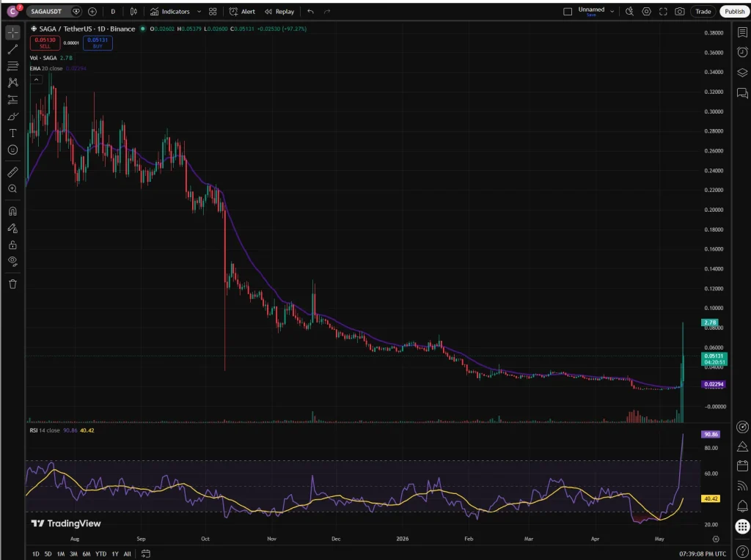751x560 pixels.
Task: Add a symbol to compare with plus icon
Action: click(92, 12)
